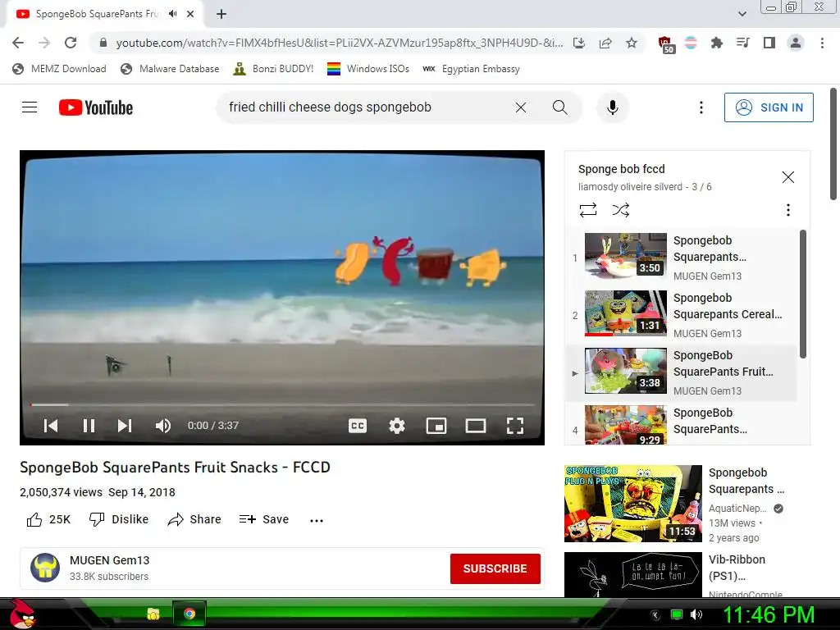
Task: Run the search with the magnifier icon
Action: (x=559, y=107)
